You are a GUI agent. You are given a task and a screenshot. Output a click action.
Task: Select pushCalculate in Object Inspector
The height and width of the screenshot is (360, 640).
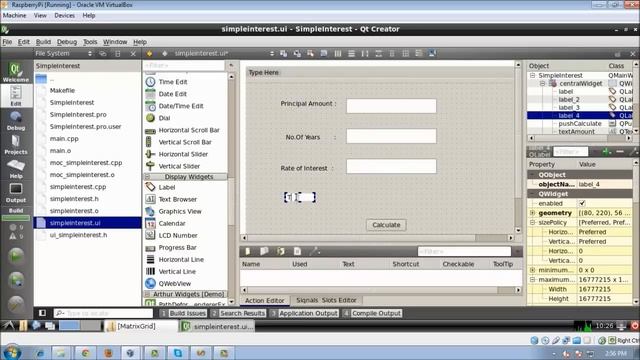click(x=580, y=123)
